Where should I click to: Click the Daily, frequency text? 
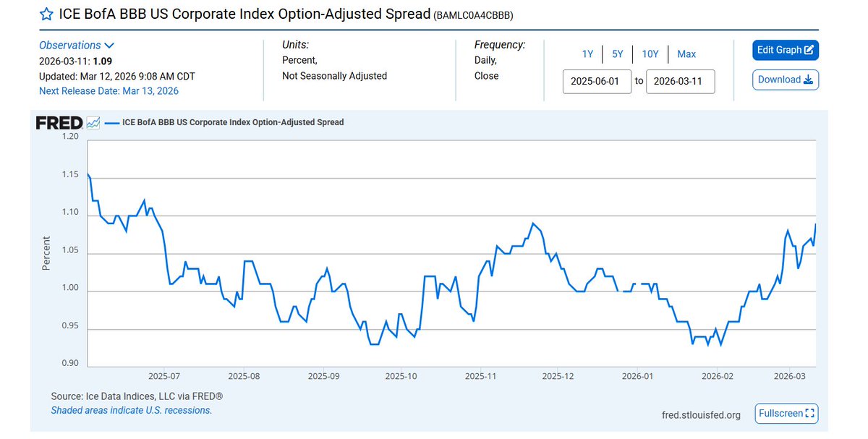pyautogui.click(x=485, y=61)
